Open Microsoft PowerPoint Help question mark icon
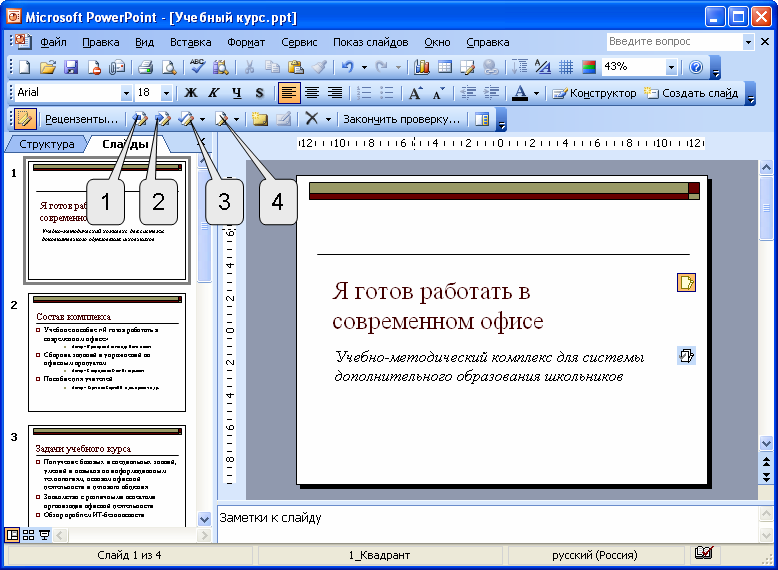The image size is (778, 570). tap(696, 67)
